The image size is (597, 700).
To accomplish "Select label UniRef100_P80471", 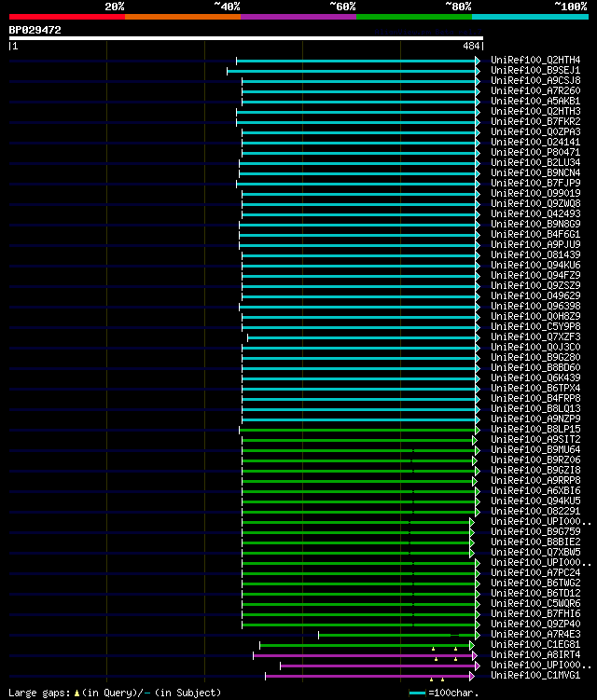I will [535, 152].
